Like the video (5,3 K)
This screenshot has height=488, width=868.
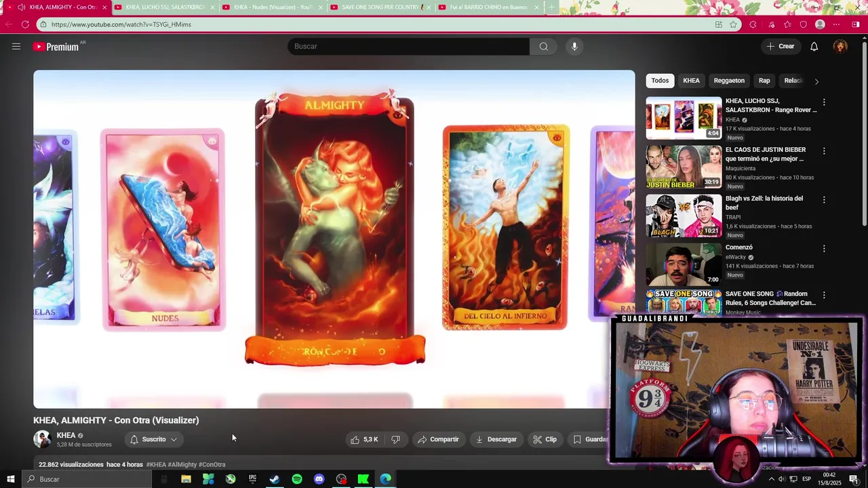(x=363, y=439)
